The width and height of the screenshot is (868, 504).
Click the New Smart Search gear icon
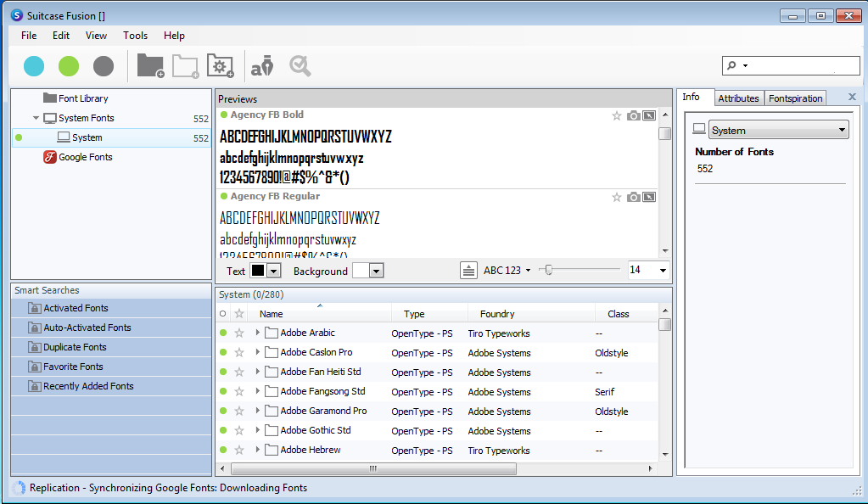(x=221, y=66)
